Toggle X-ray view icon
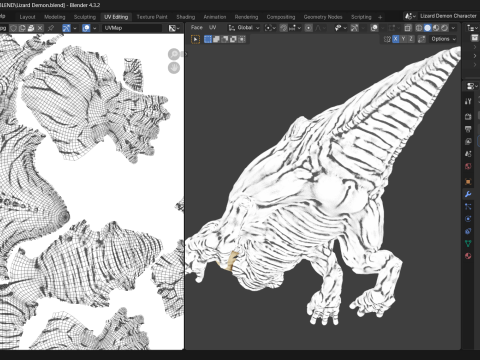Viewport: 480px width, 360px height. (408, 28)
